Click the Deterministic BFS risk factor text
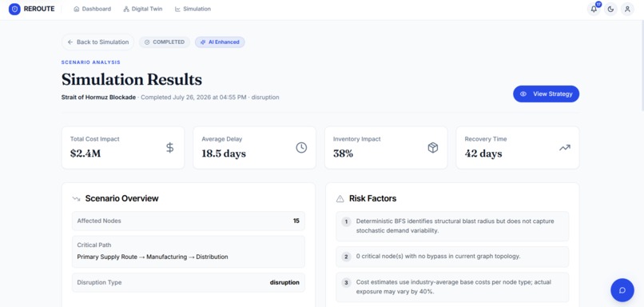The width and height of the screenshot is (644, 307). pos(455,226)
